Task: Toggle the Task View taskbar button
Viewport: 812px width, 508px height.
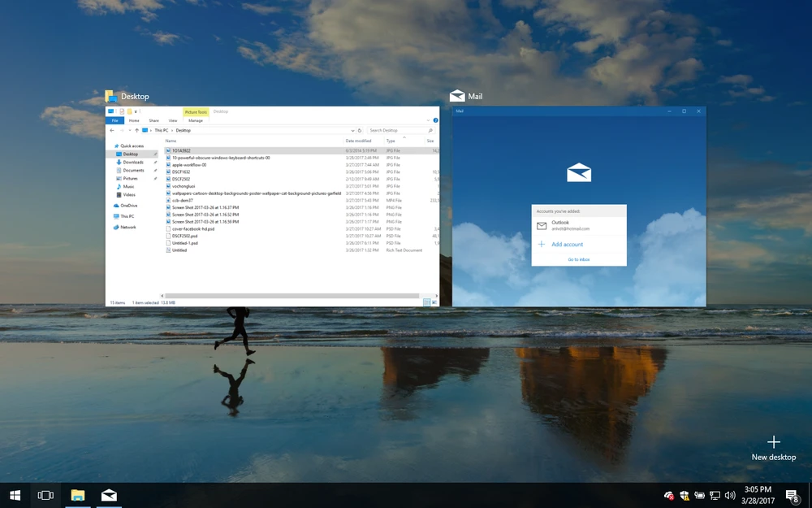Action: (x=45, y=495)
